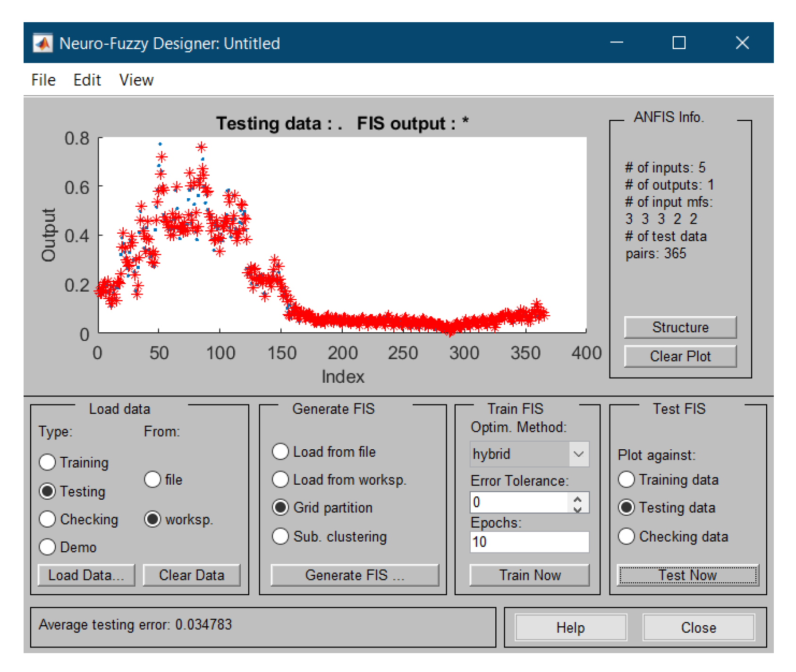Viewport: 796px width, 672px height.
Task: Start training with Train Now
Action: click(530, 575)
